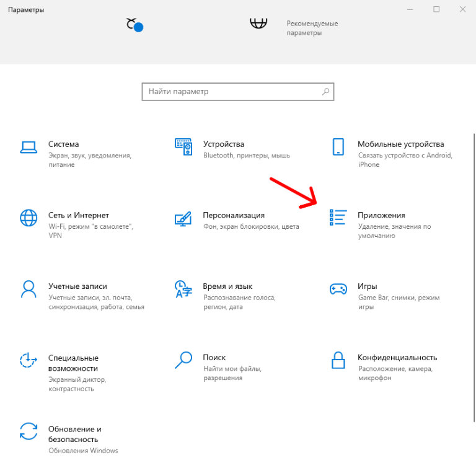Go to Обновление и безопасность title
This screenshot has width=476, height=465.
point(74,434)
